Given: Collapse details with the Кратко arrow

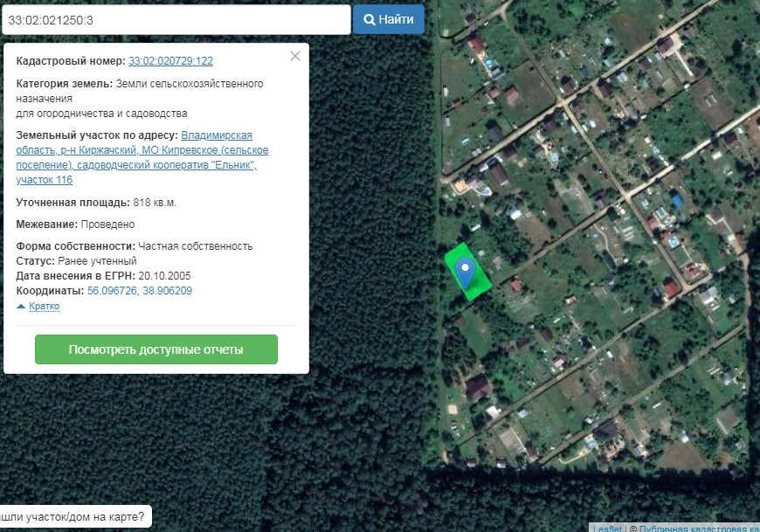Looking at the screenshot, I should 21,307.
